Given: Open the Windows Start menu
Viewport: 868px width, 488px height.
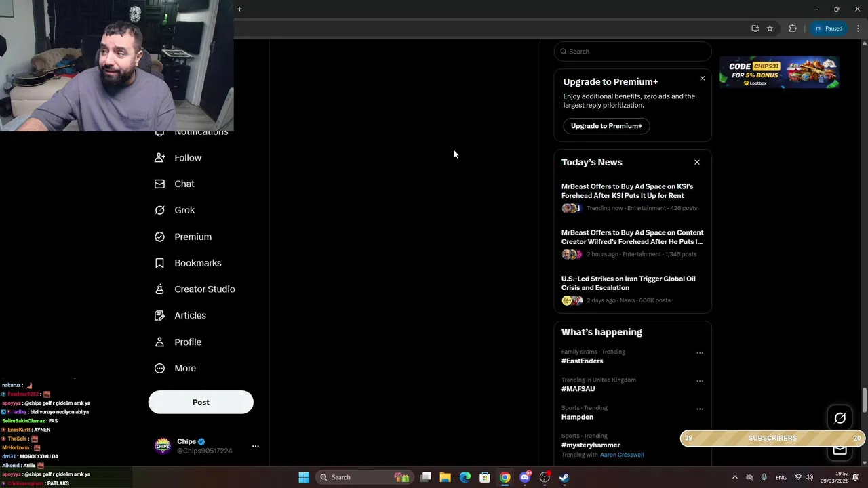Looking at the screenshot, I should 304,477.
